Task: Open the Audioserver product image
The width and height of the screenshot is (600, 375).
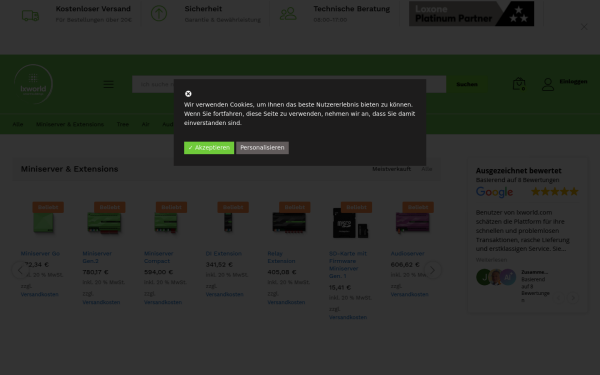Action: point(412,223)
